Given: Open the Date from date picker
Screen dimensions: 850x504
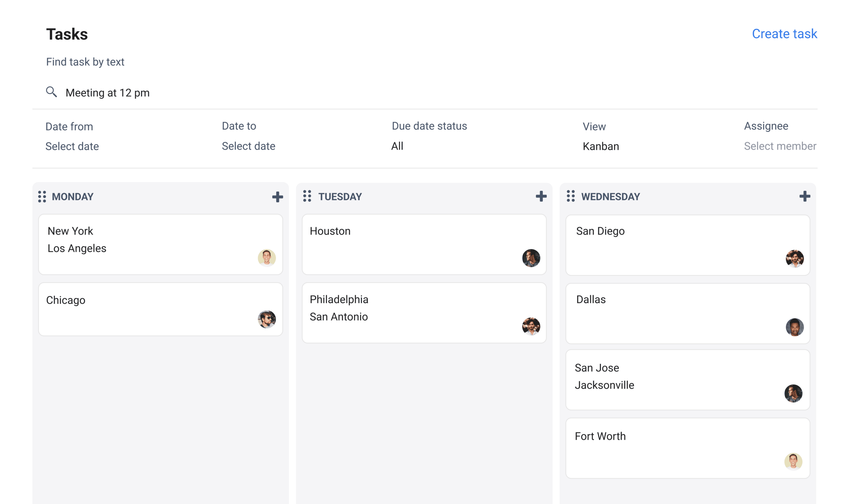Looking at the screenshot, I should coord(72,146).
